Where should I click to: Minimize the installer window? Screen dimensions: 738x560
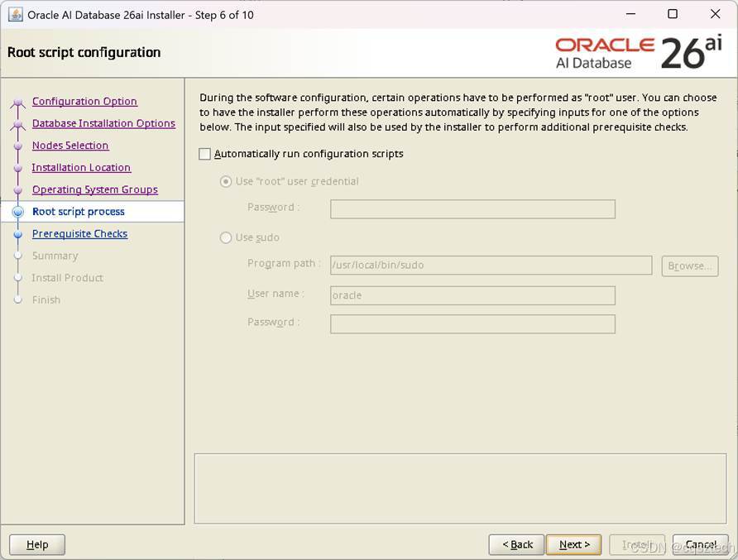tap(630, 14)
